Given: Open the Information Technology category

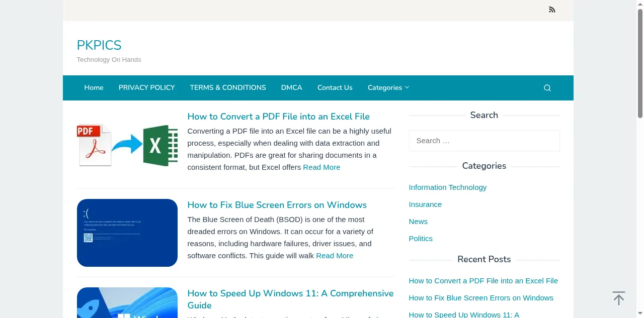Looking at the screenshot, I should coord(448,187).
